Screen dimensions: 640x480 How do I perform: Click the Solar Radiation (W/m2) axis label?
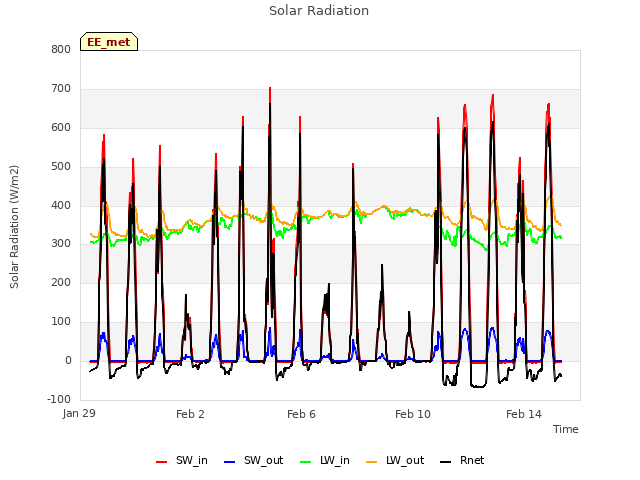tap(14, 227)
